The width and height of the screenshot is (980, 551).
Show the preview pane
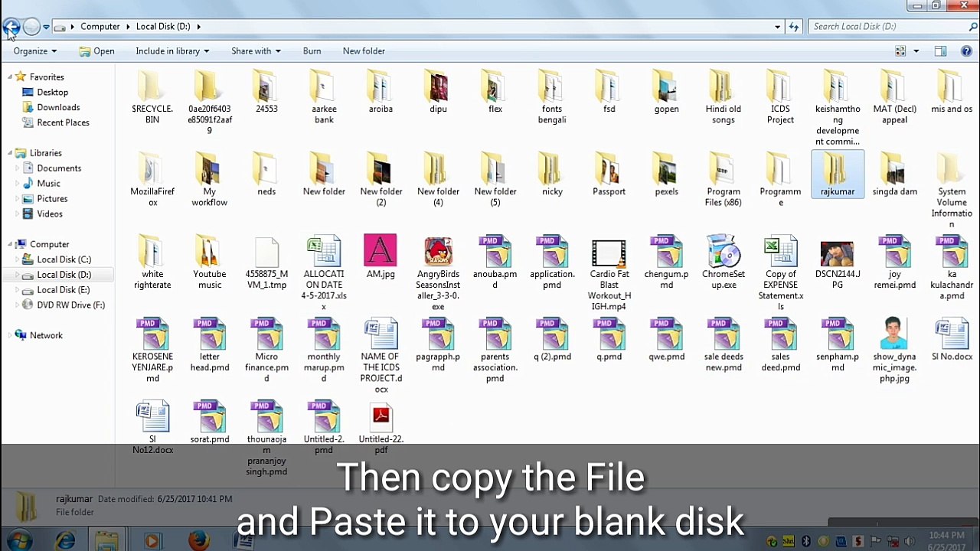[940, 51]
